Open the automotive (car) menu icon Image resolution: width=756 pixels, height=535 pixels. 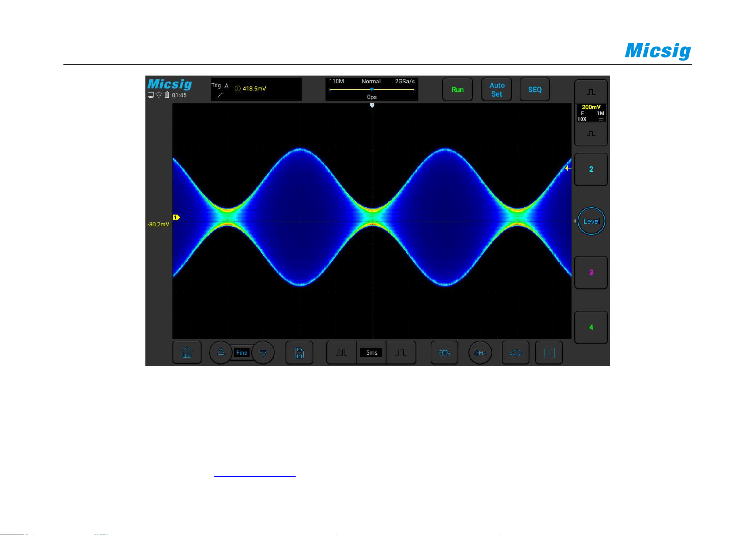[x=516, y=353]
